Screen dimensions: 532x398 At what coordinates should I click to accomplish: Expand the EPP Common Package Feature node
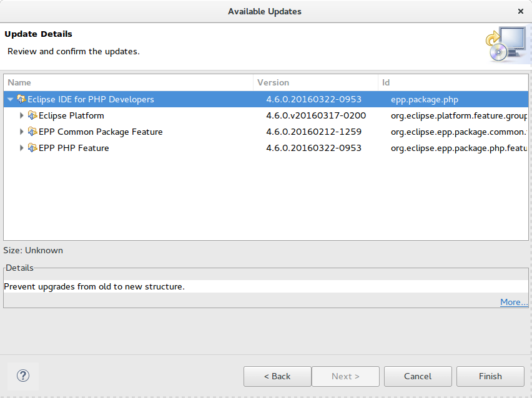[x=21, y=132]
